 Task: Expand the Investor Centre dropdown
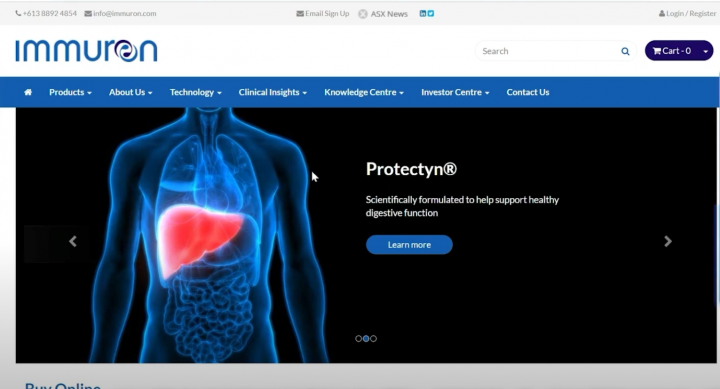(x=455, y=92)
